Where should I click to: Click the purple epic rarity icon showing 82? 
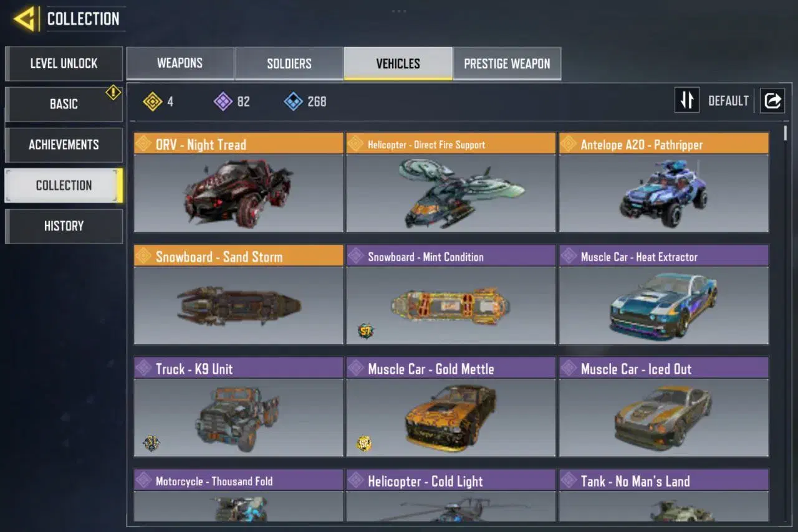pos(223,101)
